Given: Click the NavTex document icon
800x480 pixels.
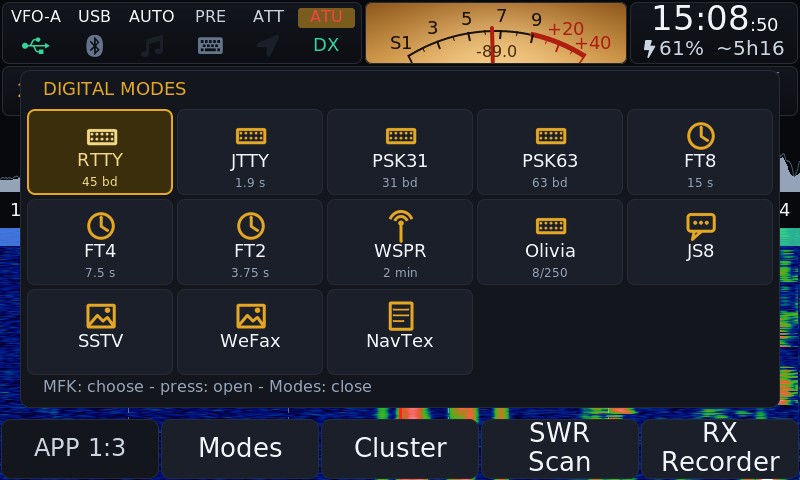Looking at the screenshot, I should pyautogui.click(x=401, y=316).
